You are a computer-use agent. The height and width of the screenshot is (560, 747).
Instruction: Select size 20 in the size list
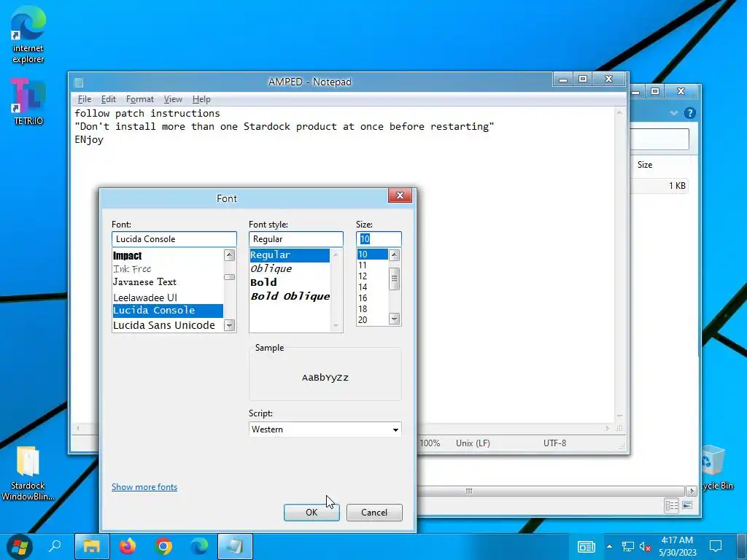pos(373,320)
